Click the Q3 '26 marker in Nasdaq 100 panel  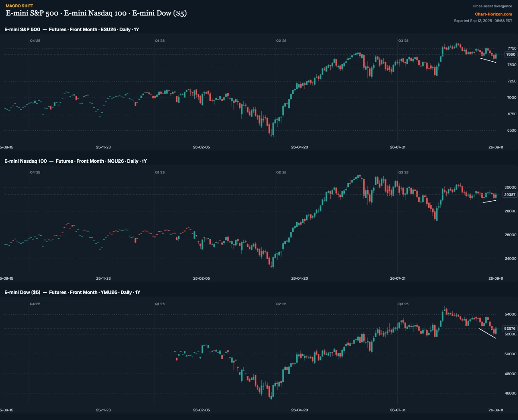pyautogui.click(x=404, y=172)
